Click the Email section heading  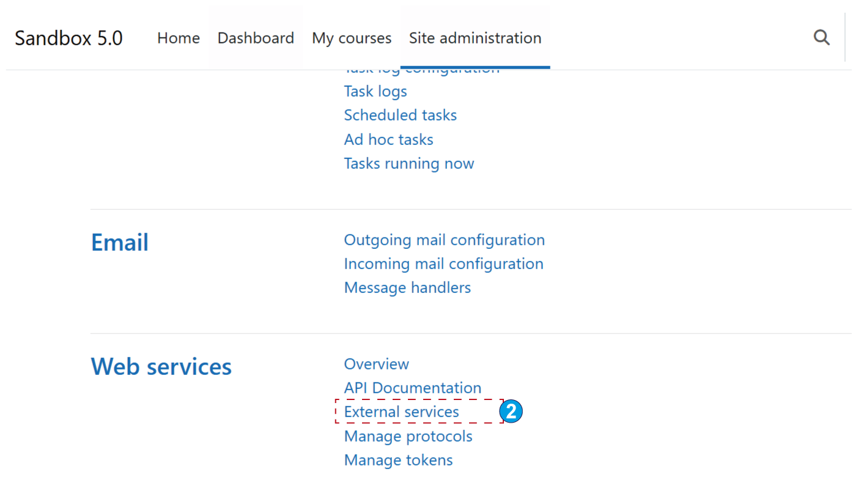(x=119, y=243)
